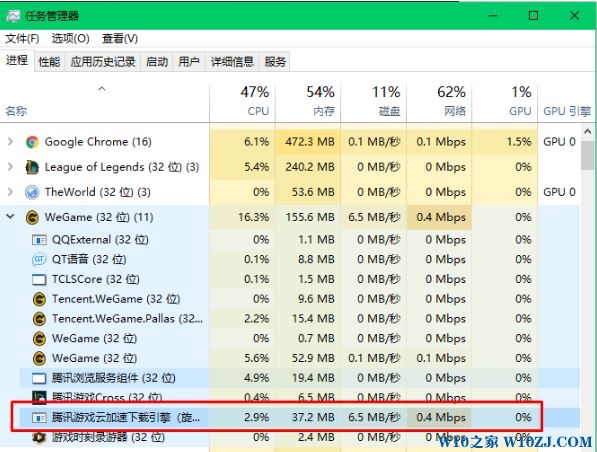
Task: Open the 选项(O) menu
Action: 70,38
